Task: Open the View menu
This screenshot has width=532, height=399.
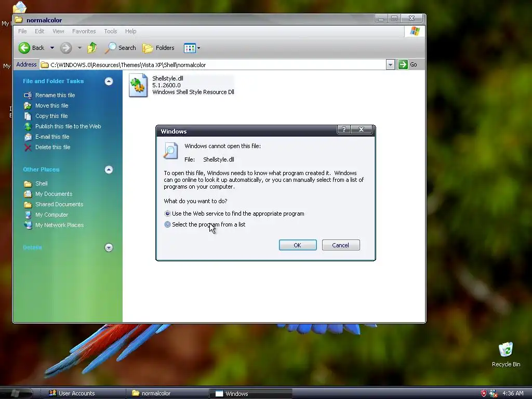Action: (58, 31)
